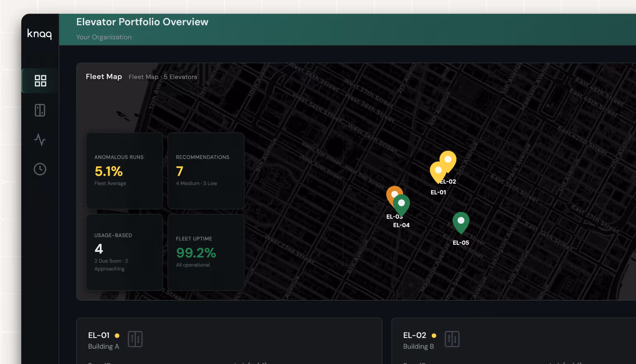636x364 pixels.
Task: Open the dashboard grid view in sidebar
Action: click(x=40, y=81)
